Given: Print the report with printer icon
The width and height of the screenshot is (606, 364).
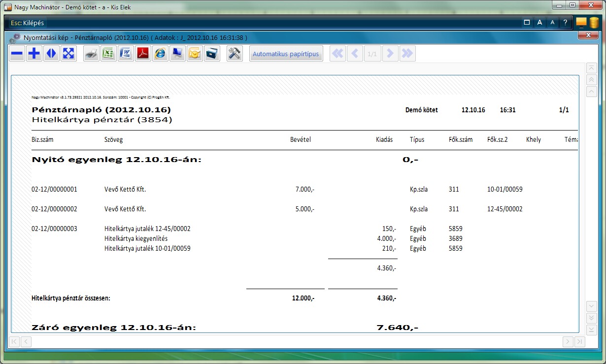Looking at the screenshot, I should click(91, 54).
